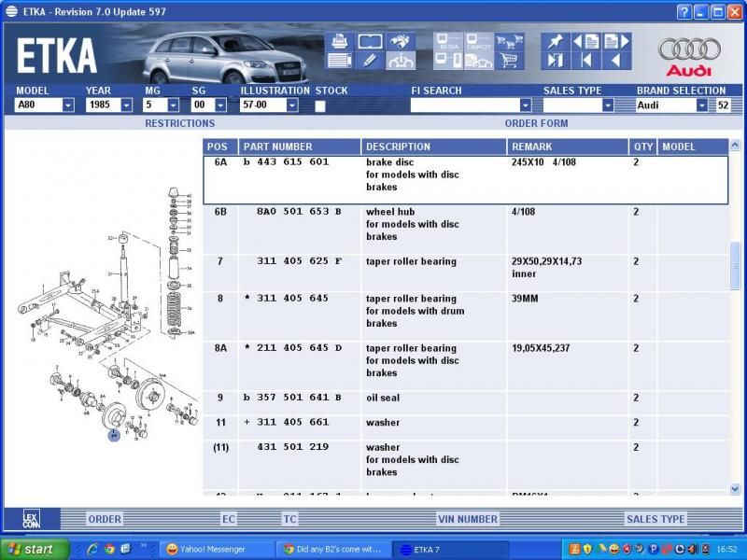Click the multiple shopping carts icon
The width and height of the screenshot is (747, 560).
[509, 41]
